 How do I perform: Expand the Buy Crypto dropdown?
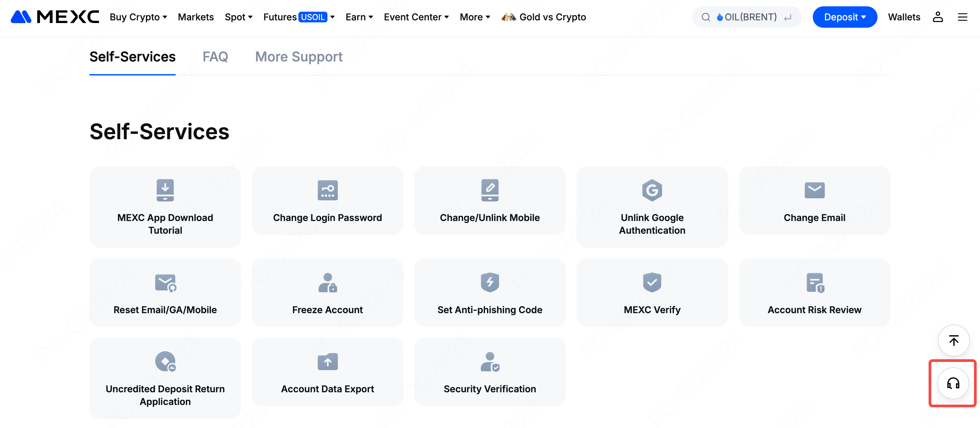(x=139, y=17)
